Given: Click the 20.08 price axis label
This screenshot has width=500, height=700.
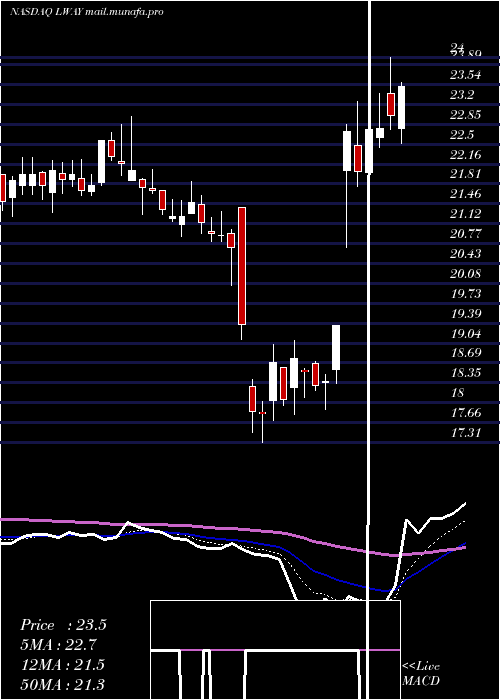Looking at the screenshot, I should point(466,274).
